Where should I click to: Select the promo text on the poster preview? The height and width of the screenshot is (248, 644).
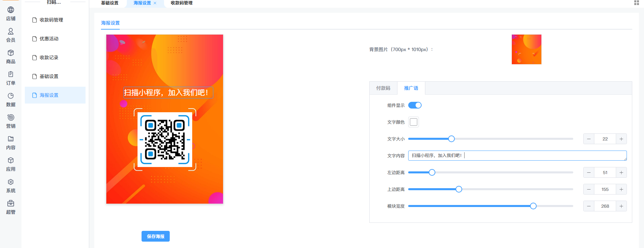click(168, 92)
